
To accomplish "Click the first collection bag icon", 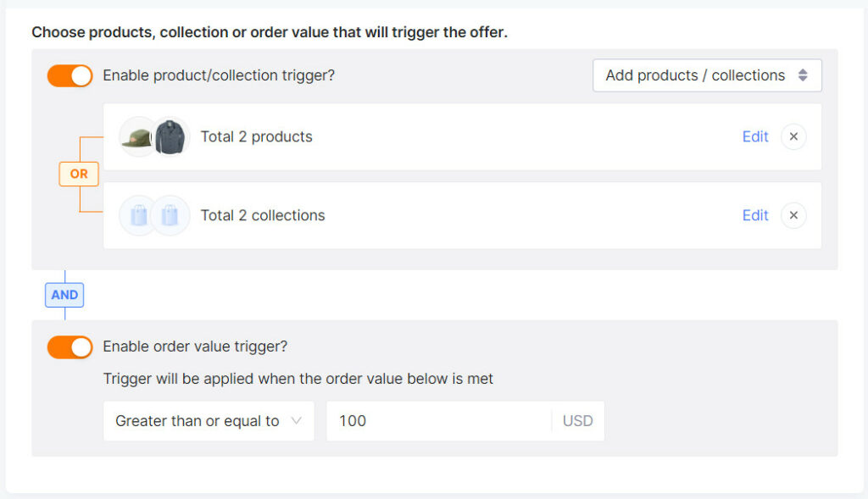I will [138, 215].
